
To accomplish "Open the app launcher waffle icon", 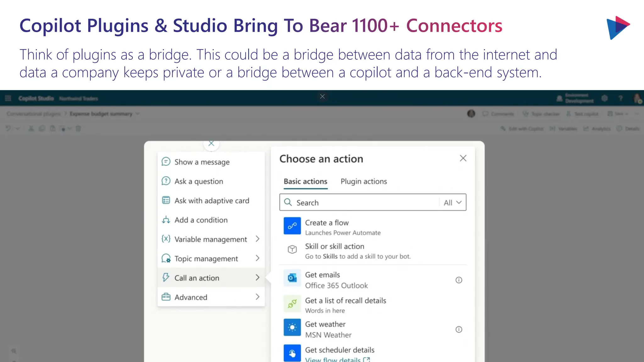I will pyautogui.click(x=8, y=98).
